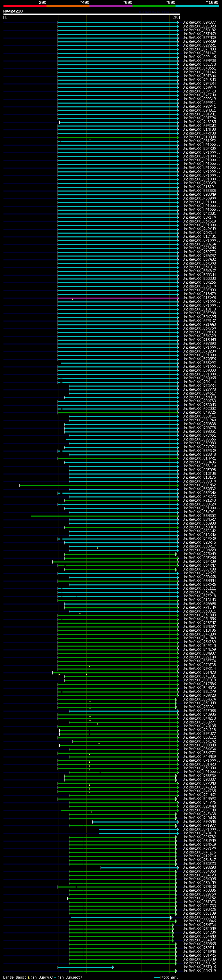The image size is (222, 980).
Task: Open the UniRef100_O81147 entry
Action: [199, 53]
